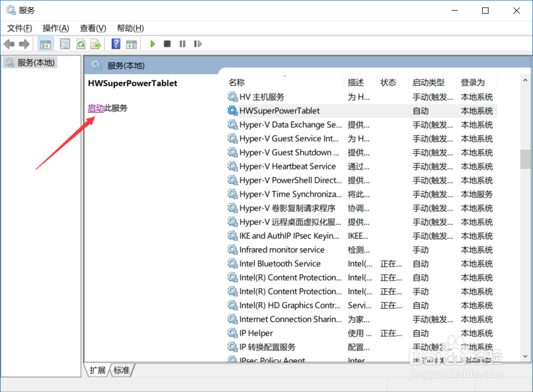Viewport: 533px width, 392px height.
Task: Click the blue Help question mark icon
Action: tap(116, 44)
